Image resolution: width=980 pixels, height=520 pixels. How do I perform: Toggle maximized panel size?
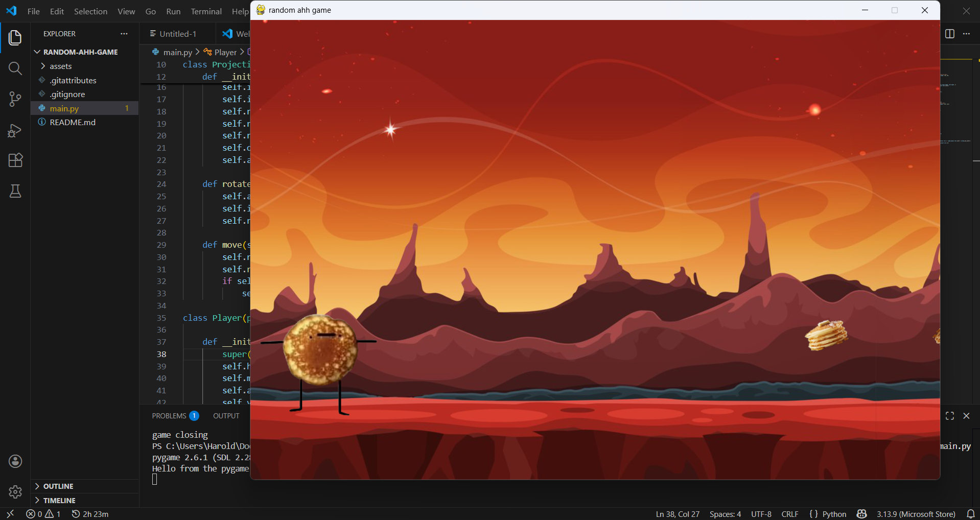point(950,416)
